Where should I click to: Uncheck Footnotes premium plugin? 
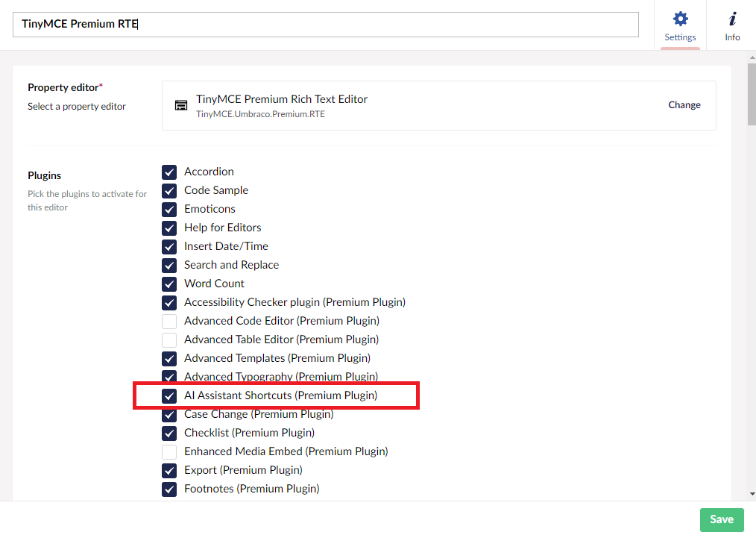click(x=169, y=489)
